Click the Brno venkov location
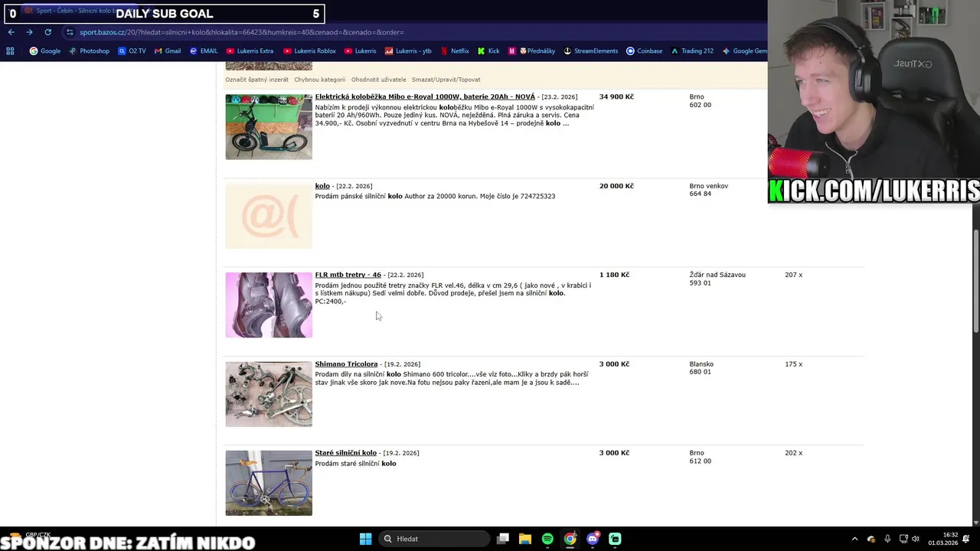Image resolution: width=980 pixels, height=551 pixels. coord(708,186)
